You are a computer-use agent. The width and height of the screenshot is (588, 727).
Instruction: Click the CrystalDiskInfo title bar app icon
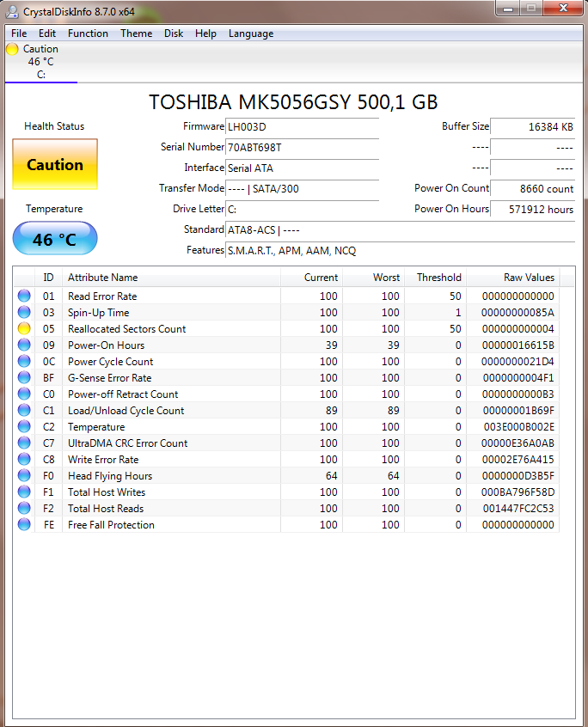tap(11, 11)
